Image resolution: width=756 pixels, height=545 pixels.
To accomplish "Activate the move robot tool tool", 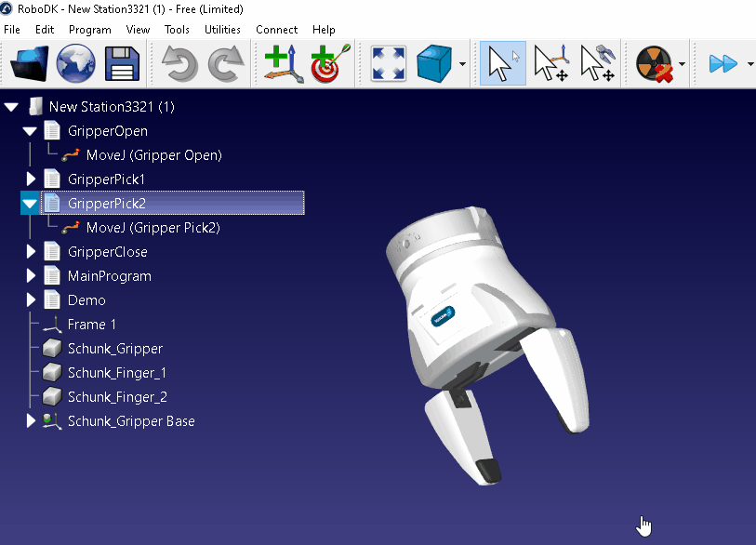I will click(x=598, y=63).
